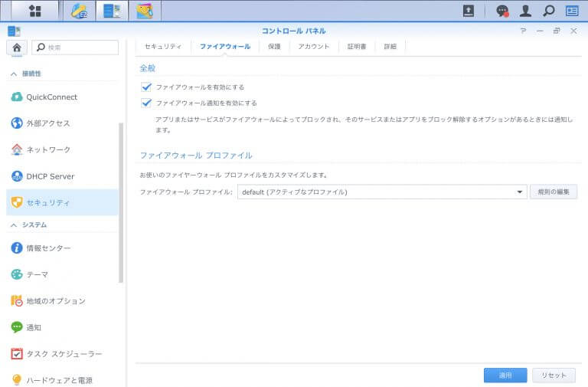Switch to the セキュリティ tab
The width and height of the screenshot is (588, 387).
163,47
